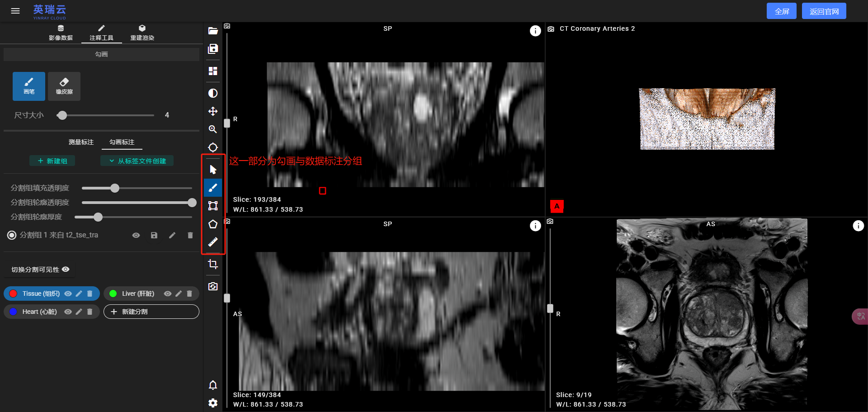Switch to 重建渲染 tab
This screenshot has height=412, width=868.
click(x=142, y=33)
